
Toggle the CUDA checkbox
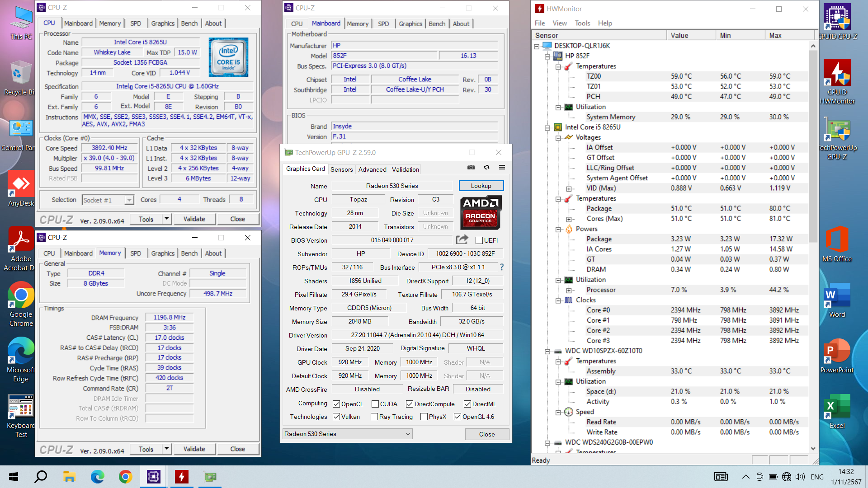point(375,404)
